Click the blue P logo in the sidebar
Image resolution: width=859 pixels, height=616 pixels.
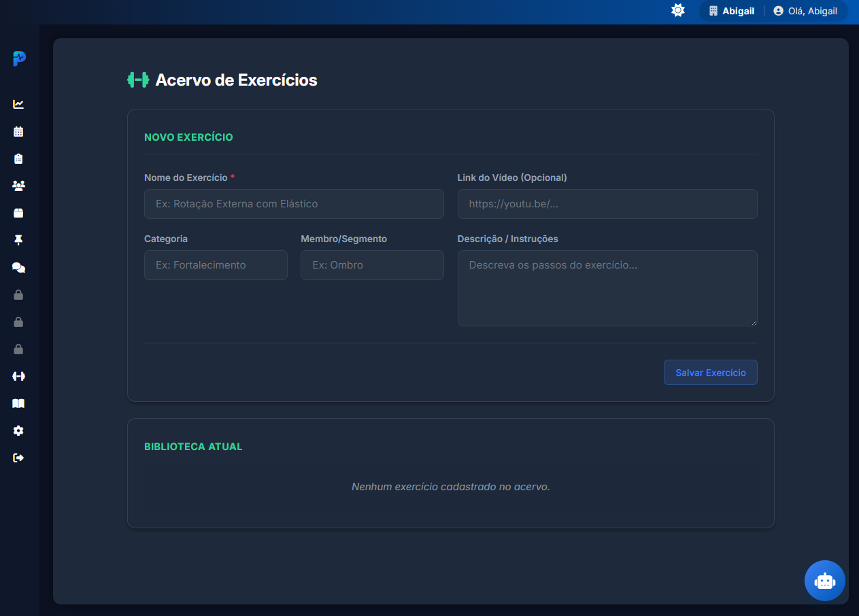(19, 59)
